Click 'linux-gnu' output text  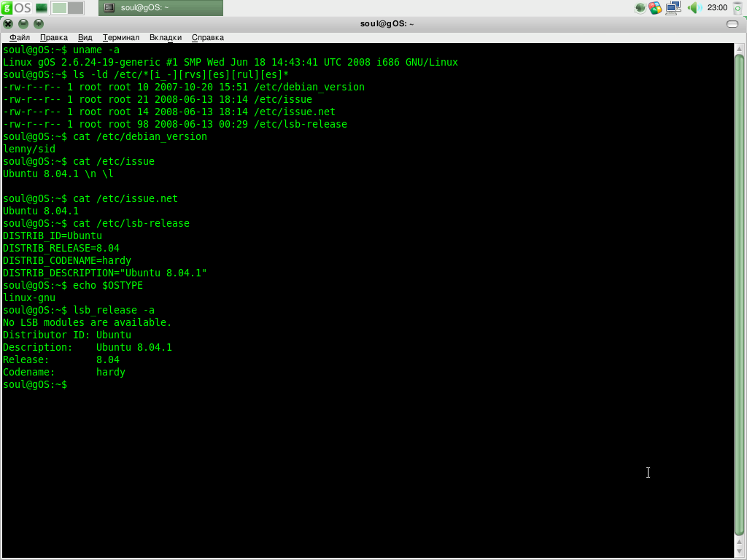pos(29,297)
